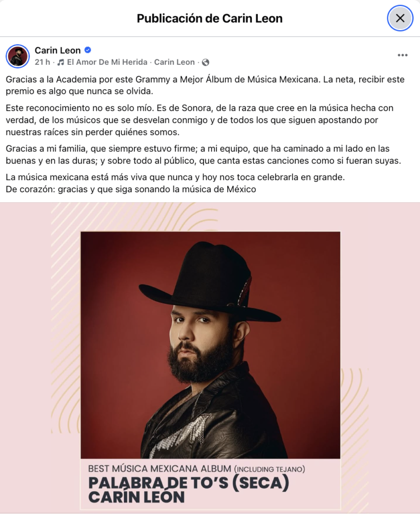
Task: Open the "El Amor De Mi Herida" song link
Action: tap(107, 62)
